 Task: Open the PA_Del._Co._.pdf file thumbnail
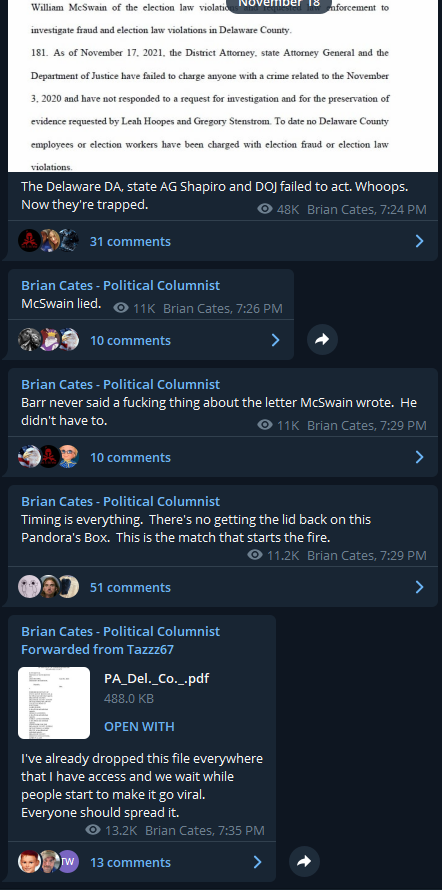(54, 703)
